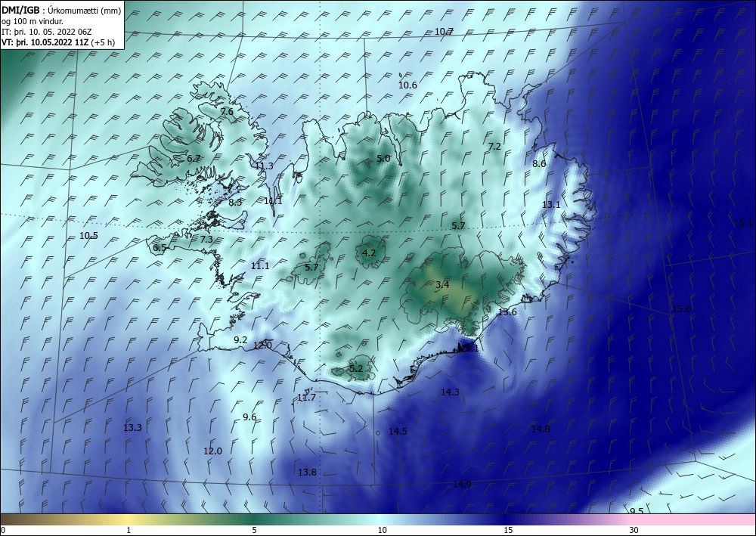Click the 7.3 value label
This screenshot has width=756, height=536.
206,239
